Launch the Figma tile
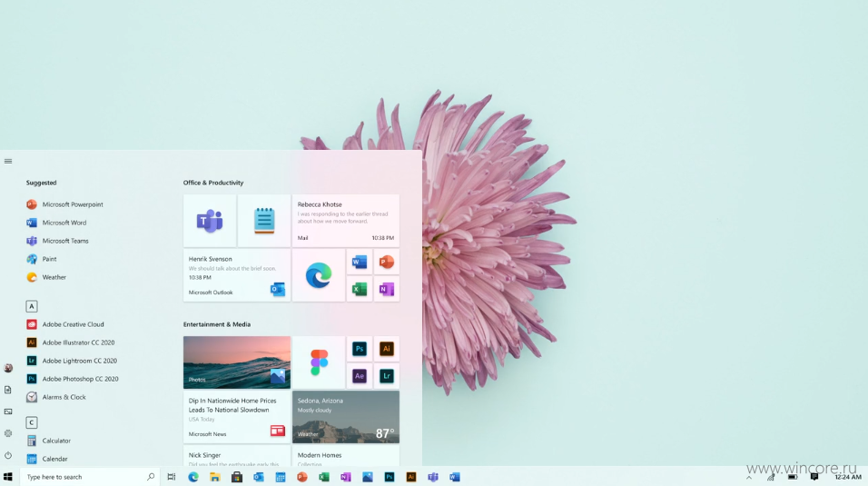 (x=319, y=362)
